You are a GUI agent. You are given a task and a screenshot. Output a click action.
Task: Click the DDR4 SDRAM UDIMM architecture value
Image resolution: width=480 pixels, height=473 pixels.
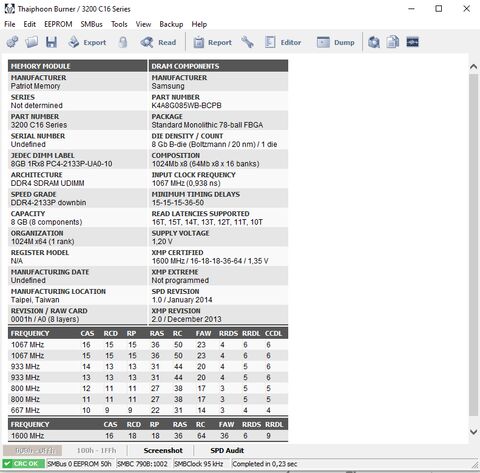tap(47, 183)
